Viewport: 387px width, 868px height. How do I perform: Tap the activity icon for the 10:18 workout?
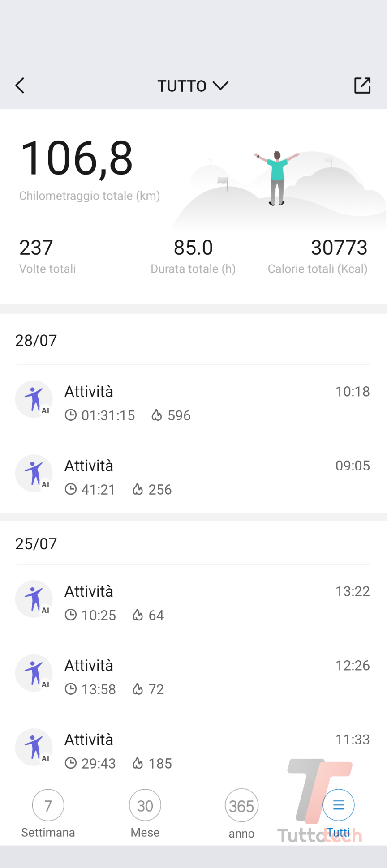[34, 399]
